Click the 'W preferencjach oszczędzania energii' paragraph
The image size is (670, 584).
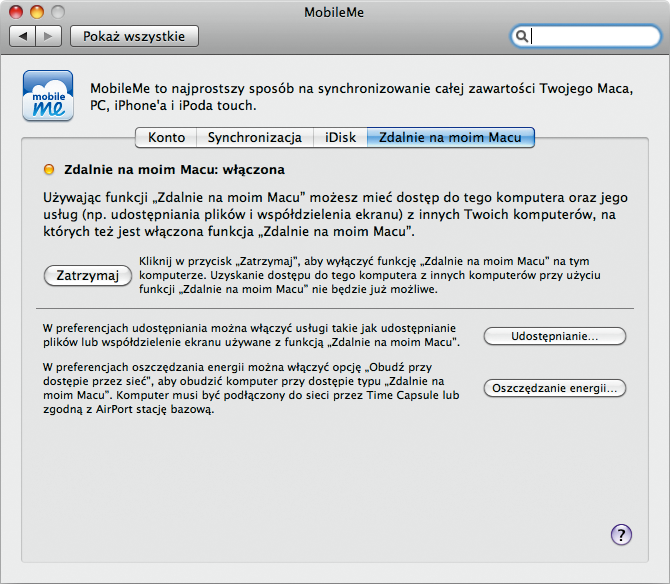pos(251,388)
